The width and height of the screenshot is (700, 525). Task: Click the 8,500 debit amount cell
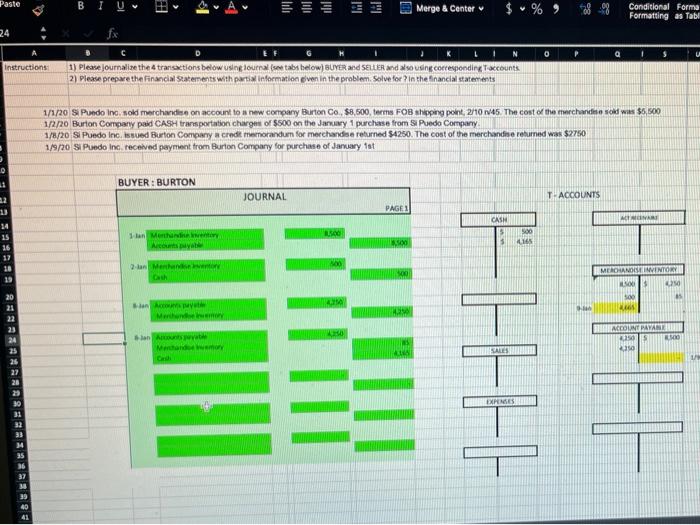point(314,233)
